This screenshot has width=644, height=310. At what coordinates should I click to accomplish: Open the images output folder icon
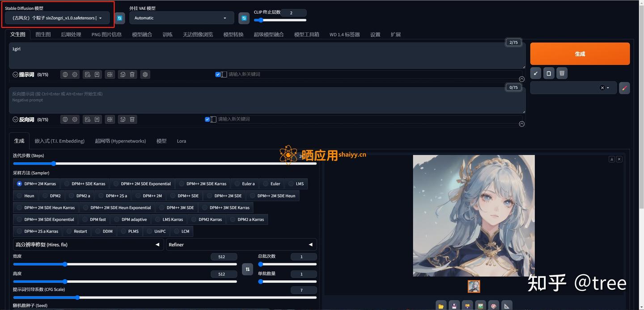point(441,306)
